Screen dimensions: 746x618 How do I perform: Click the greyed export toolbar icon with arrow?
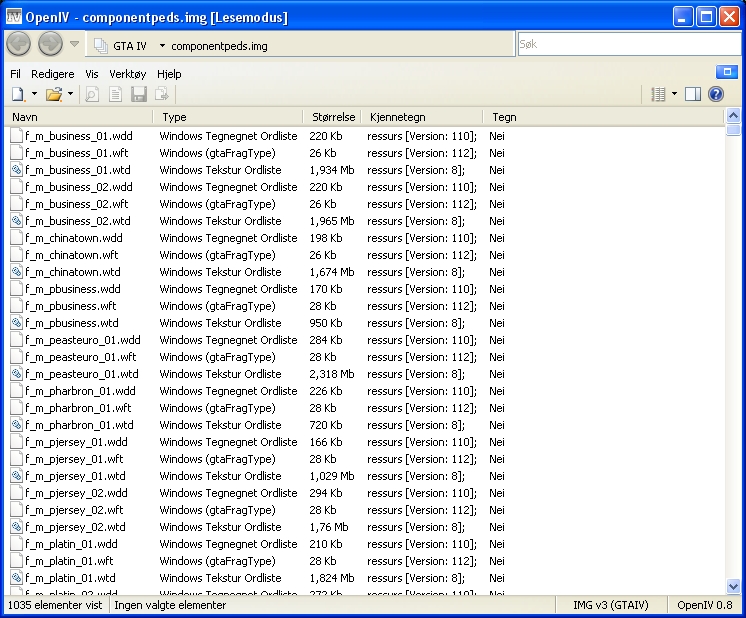[162, 94]
